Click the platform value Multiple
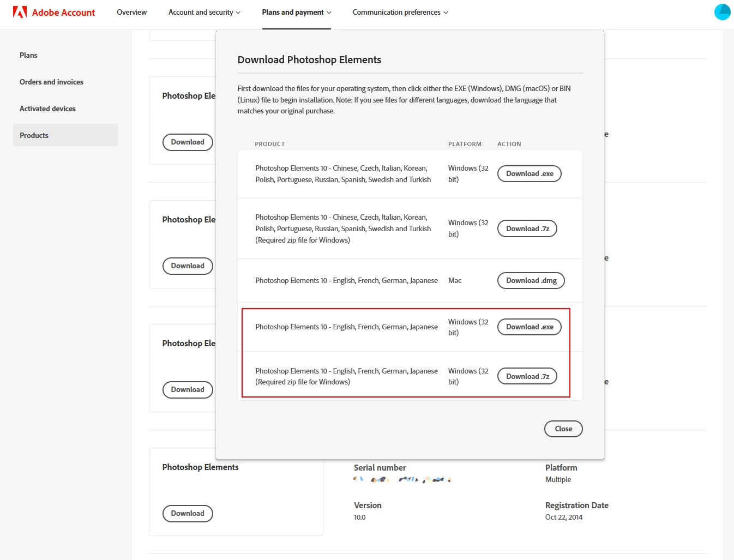The width and height of the screenshot is (734, 560). (558, 480)
